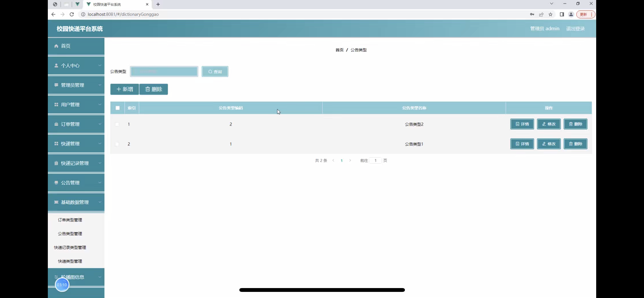Click the 查询 search button
The image size is (644, 298).
(x=215, y=72)
